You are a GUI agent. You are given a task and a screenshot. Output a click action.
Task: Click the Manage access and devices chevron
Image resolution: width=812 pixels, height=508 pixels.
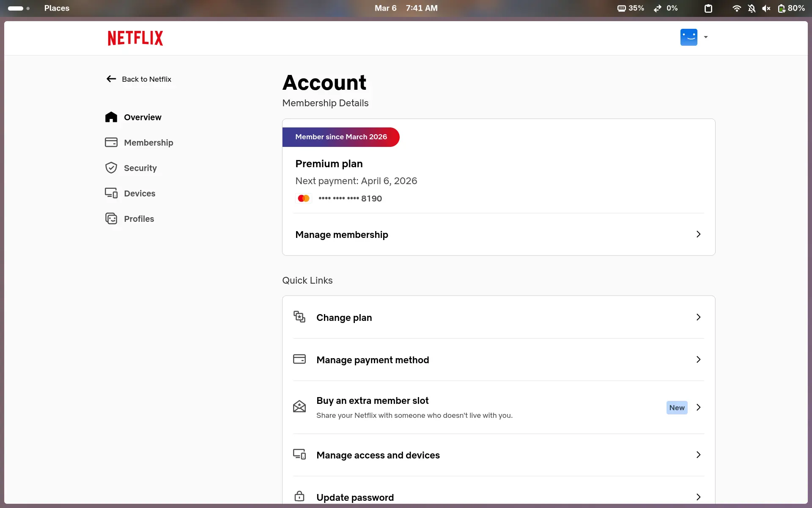click(698, 455)
